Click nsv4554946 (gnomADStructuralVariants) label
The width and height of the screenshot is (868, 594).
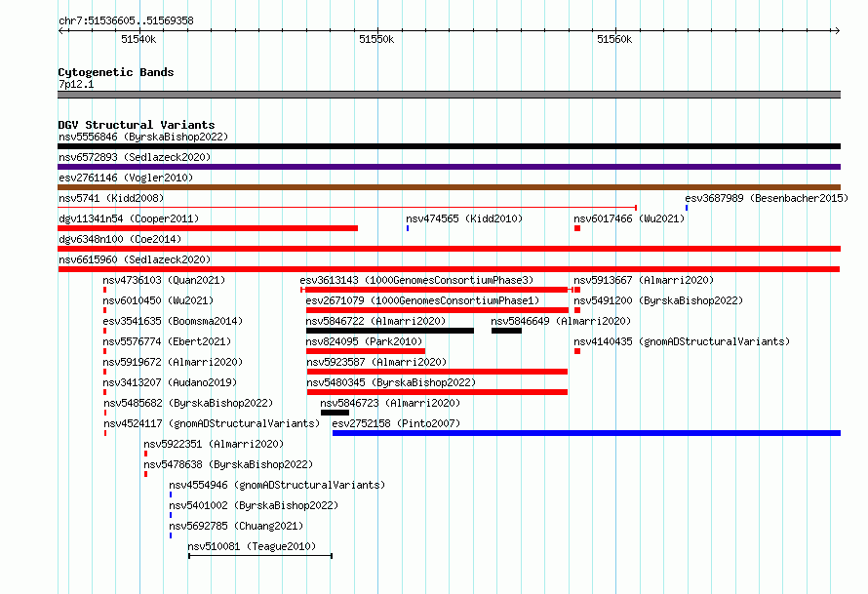coord(277,485)
